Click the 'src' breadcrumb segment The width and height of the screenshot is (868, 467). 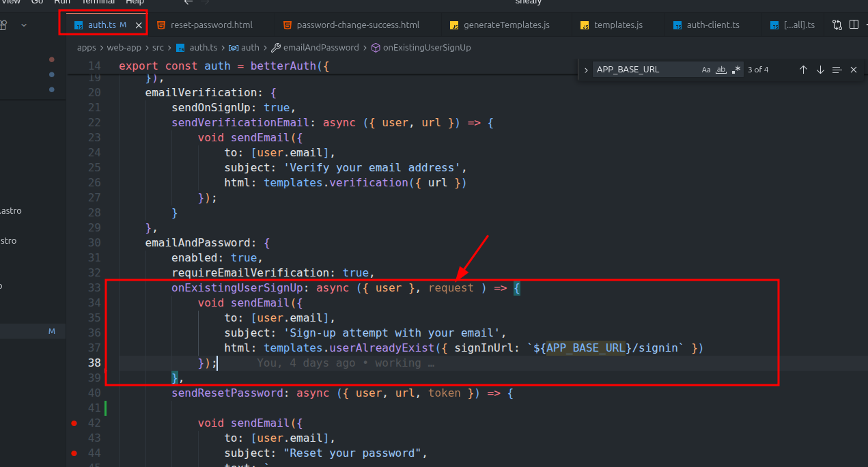click(158, 48)
